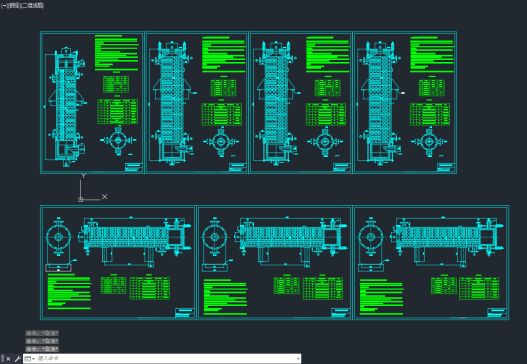
Task: Open the recent commands dropdown in the command line
Action: 30,359
